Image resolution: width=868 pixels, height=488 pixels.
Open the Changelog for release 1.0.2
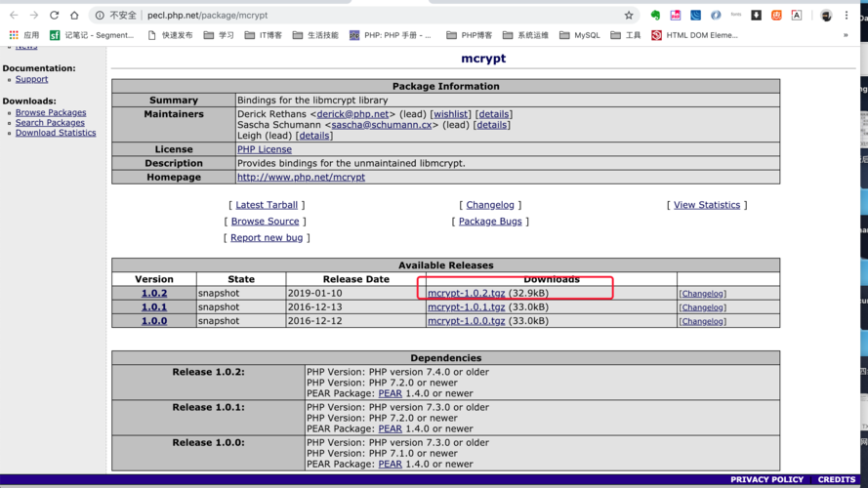[702, 294]
